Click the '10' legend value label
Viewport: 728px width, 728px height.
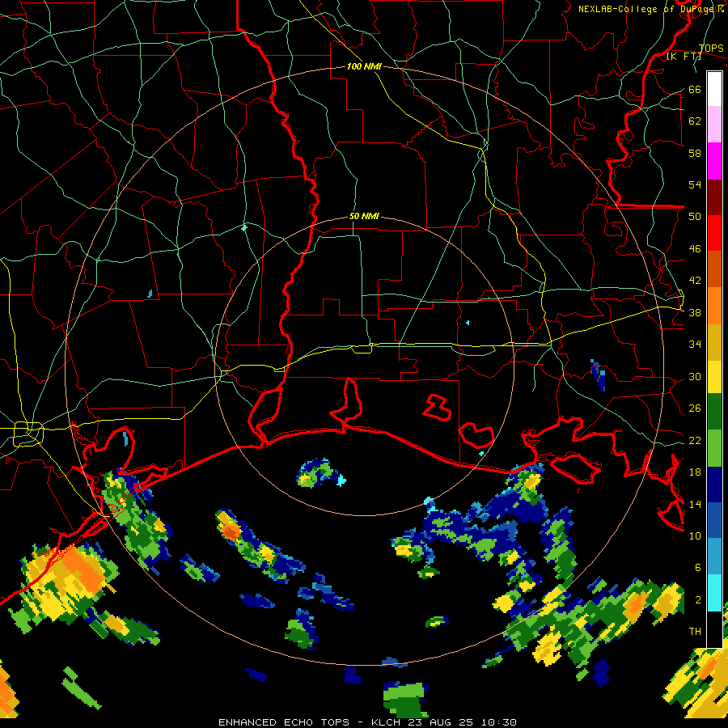click(695, 535)
